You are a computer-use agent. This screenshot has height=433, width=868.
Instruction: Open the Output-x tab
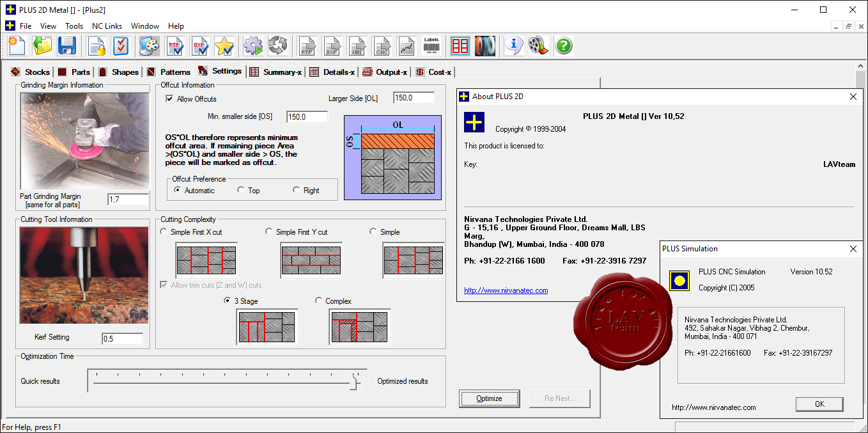point(385,72)
